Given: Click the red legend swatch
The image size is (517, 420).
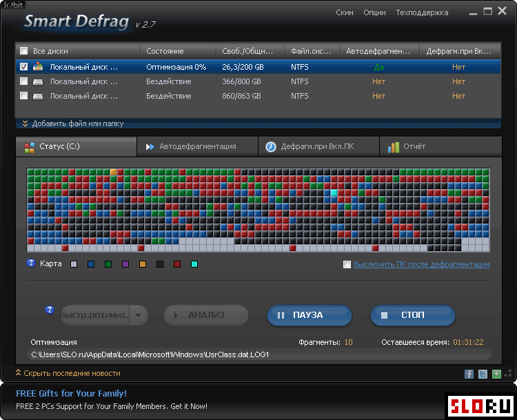Looking at the screenshot, I should (177, 264).
